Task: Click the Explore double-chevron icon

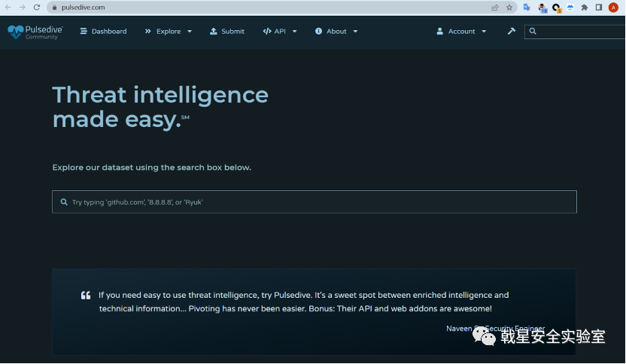Action: tap(148, 31)
